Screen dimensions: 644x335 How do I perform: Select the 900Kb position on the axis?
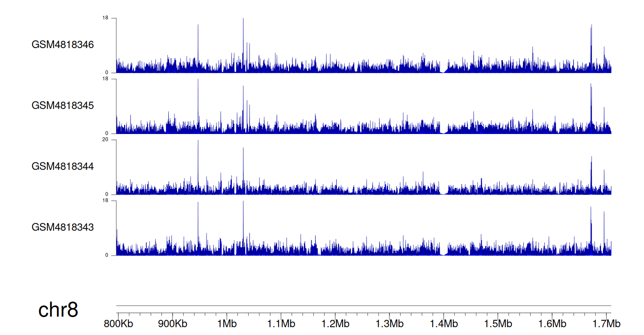pos(172,323)
